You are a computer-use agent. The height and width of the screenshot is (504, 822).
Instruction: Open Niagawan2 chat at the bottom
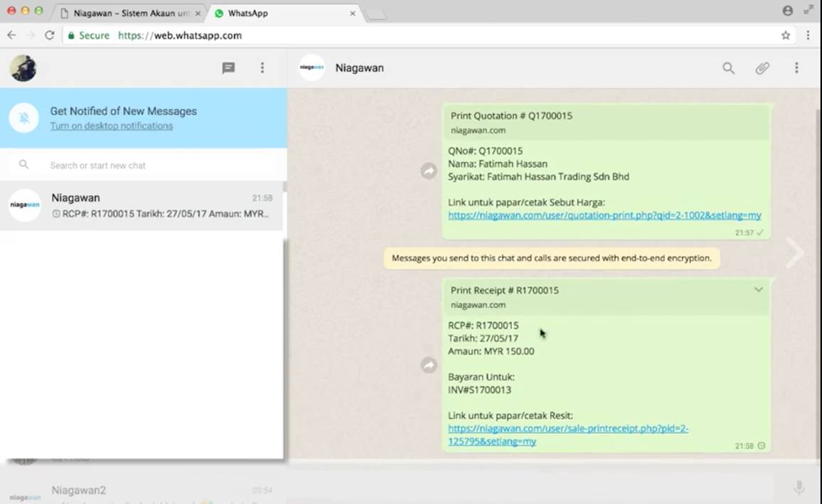point(142,493)
